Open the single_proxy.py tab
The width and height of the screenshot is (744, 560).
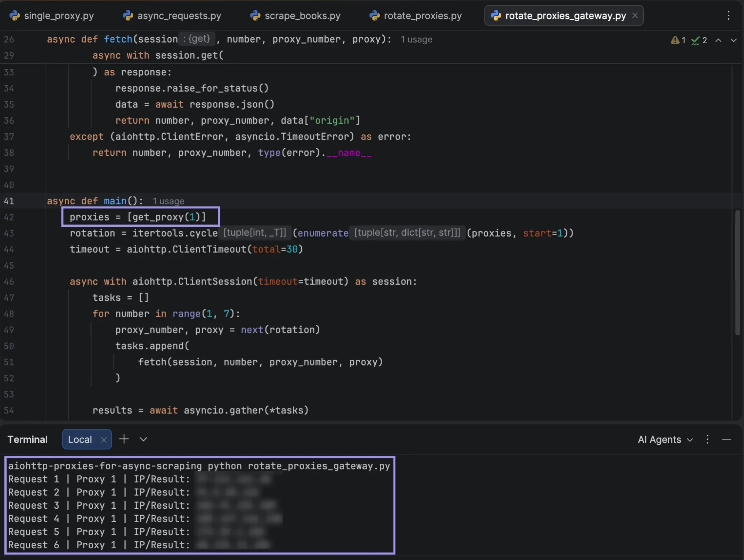(52, 16)
